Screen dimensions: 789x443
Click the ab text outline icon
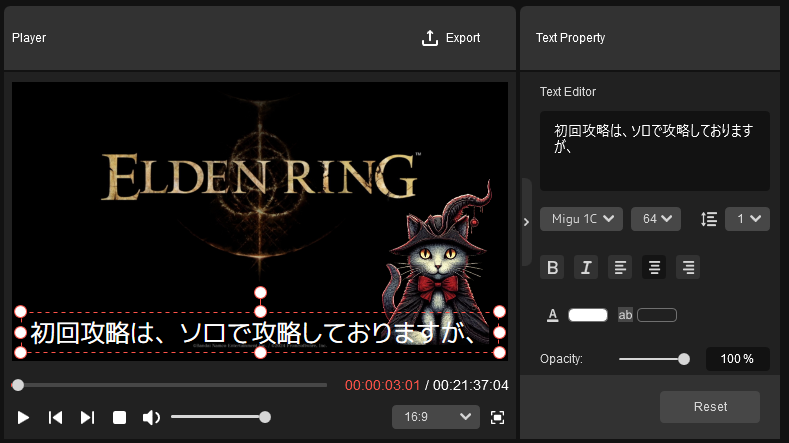(x=625, y=315)
